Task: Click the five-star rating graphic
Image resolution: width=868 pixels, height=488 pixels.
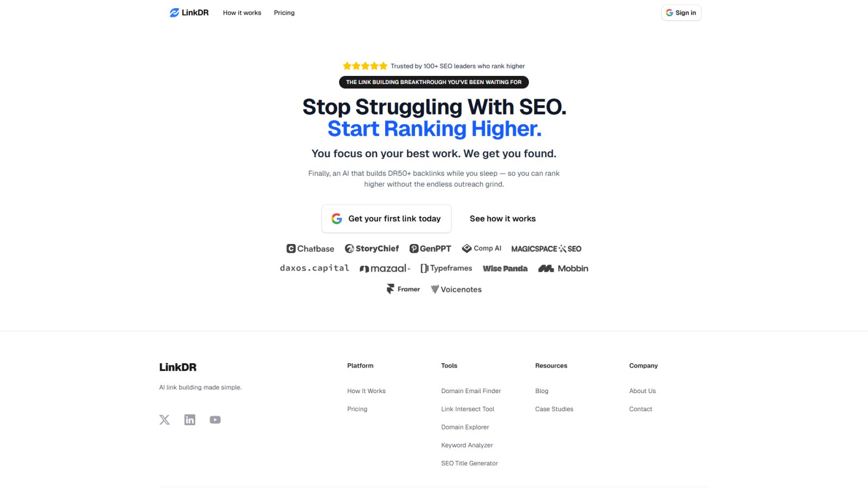Action: tap(365, 66)
